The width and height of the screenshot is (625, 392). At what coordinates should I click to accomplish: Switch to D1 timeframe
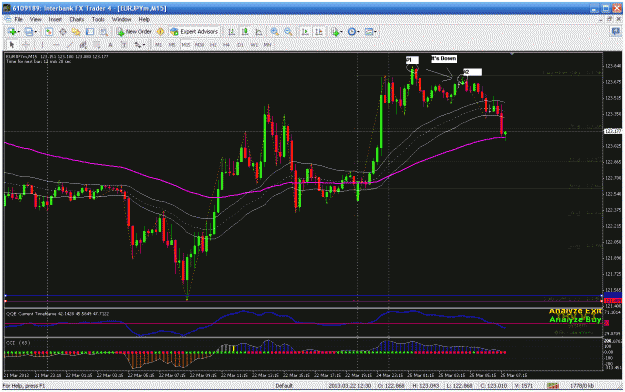pos(240,45)
